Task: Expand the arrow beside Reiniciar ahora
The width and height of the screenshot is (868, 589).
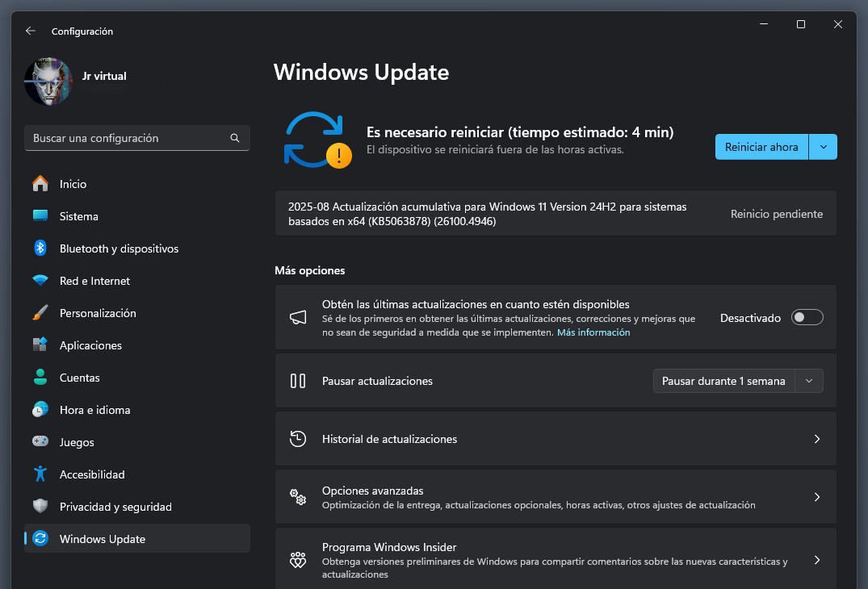Action: click(823, 147)
